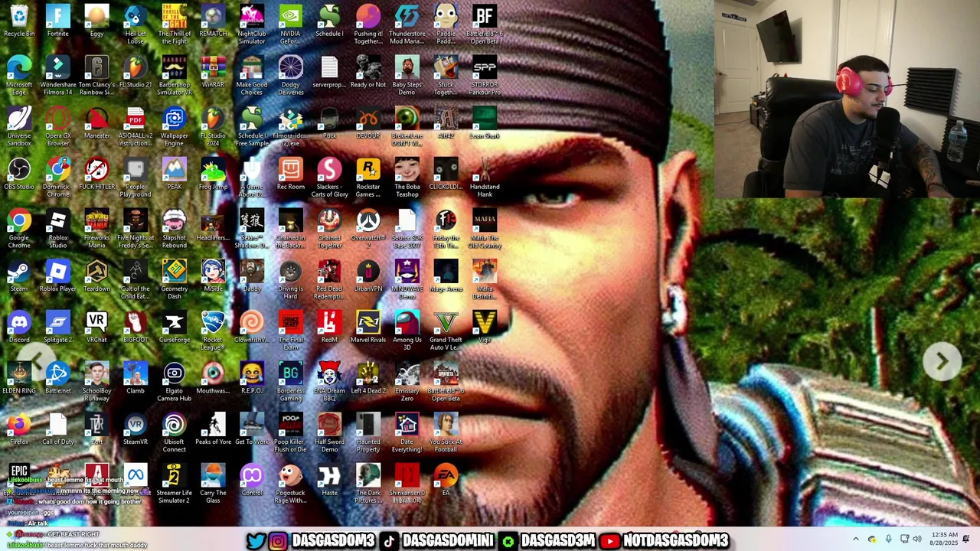980x551 pixels.
Task: Open the Among Us 3D shortcut
Action: (407, 331)
